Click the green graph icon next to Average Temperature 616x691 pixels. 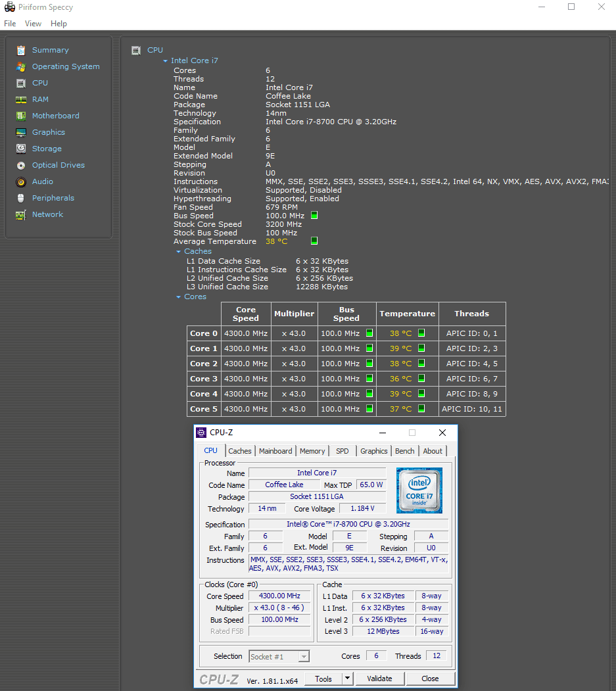click(x=314, y=241)
